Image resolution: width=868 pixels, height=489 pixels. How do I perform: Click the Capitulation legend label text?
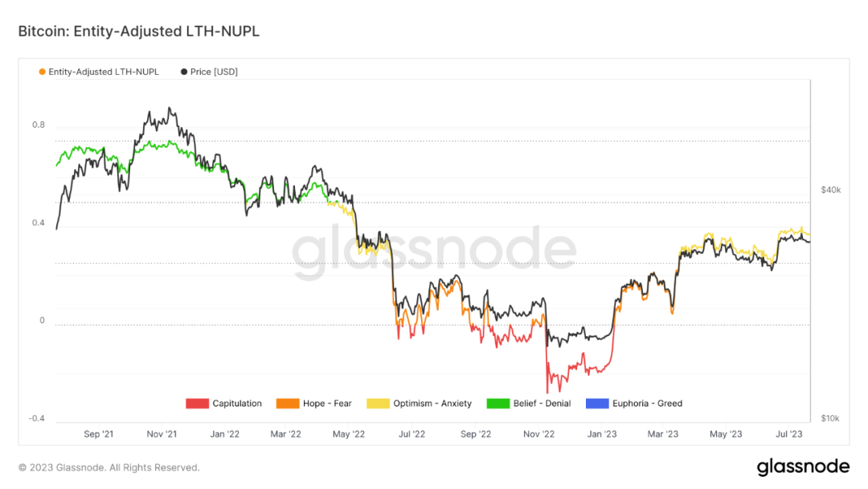[237, 403]
